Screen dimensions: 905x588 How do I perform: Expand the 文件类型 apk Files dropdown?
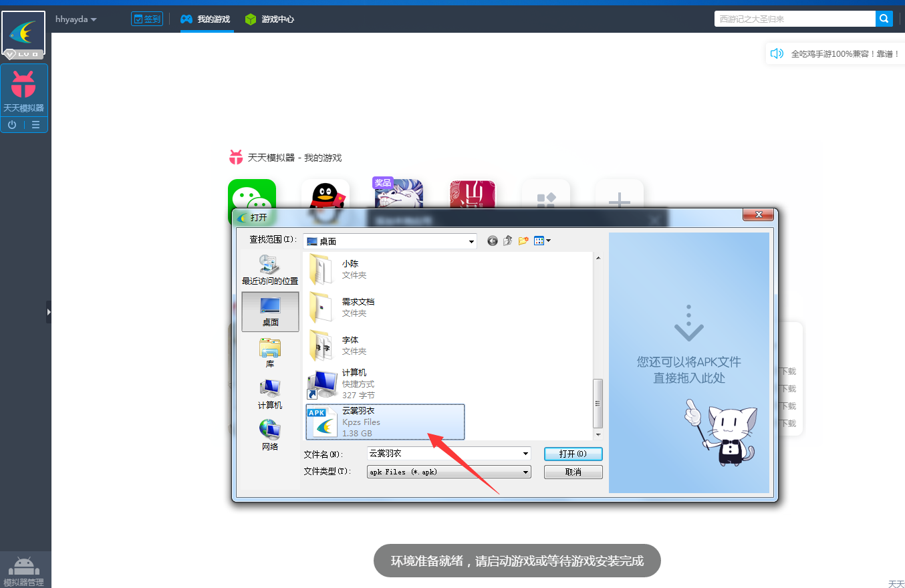pyautogui.click(x=449, y=472)
